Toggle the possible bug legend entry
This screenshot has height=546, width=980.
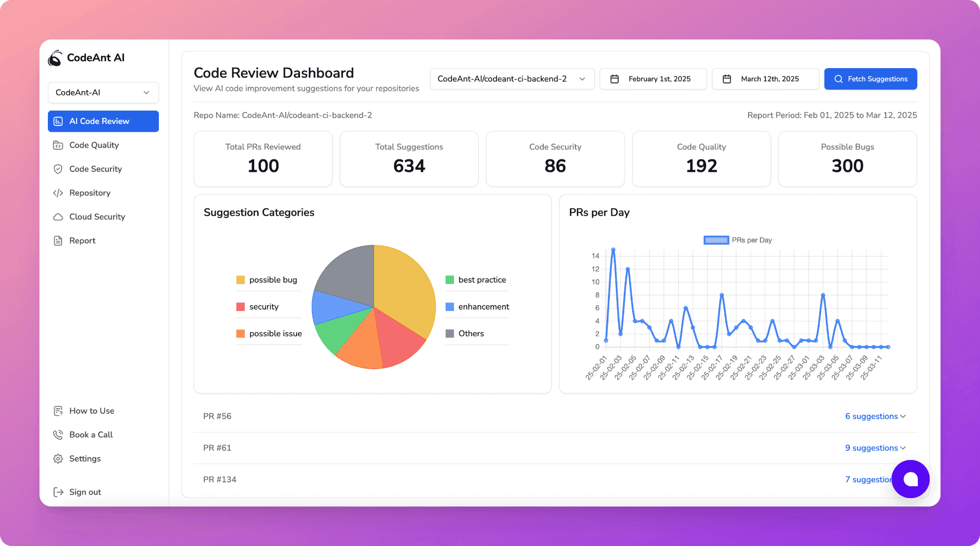pos(267,280)
